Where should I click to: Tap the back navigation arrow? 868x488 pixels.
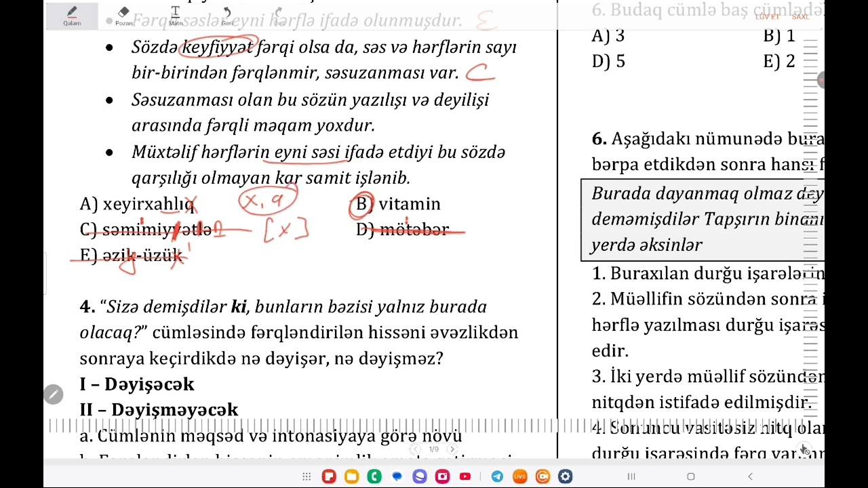tap(750, 476)
